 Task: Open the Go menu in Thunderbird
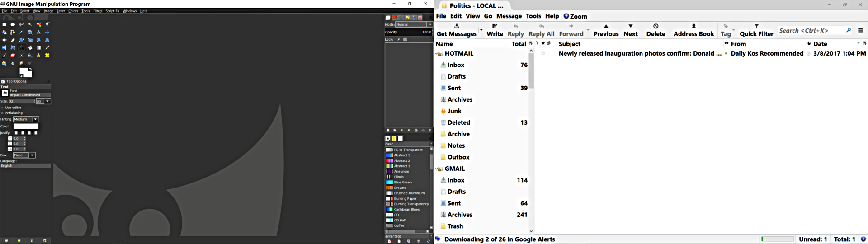pos(488,16)
